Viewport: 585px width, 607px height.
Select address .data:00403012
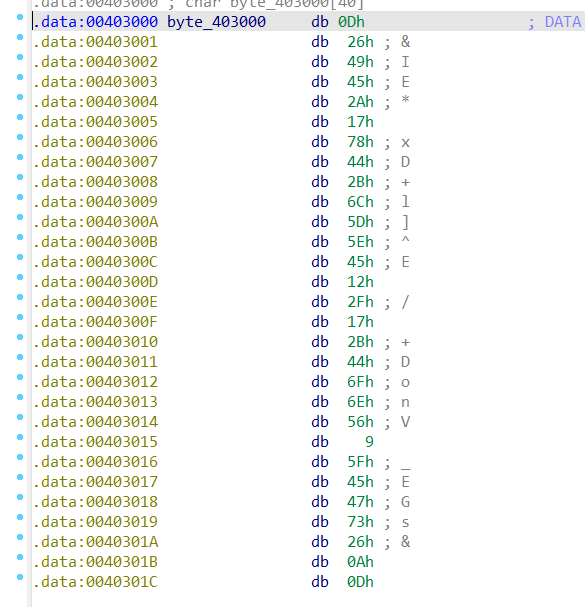click(x=95, y=382)
